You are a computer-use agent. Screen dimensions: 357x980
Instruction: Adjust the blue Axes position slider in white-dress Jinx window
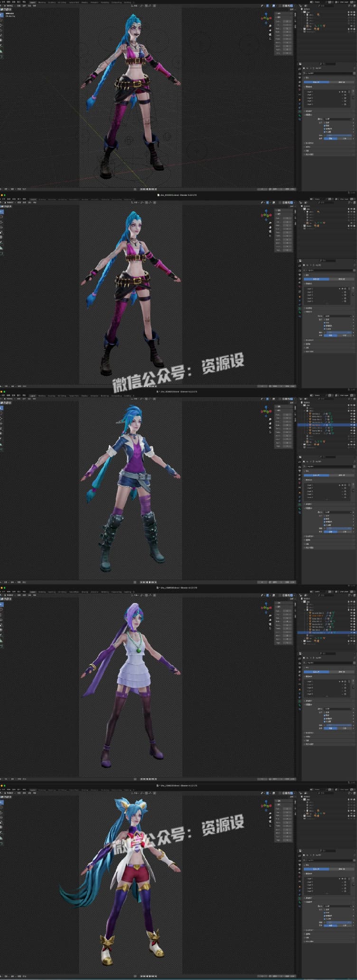tap(339, 725)
